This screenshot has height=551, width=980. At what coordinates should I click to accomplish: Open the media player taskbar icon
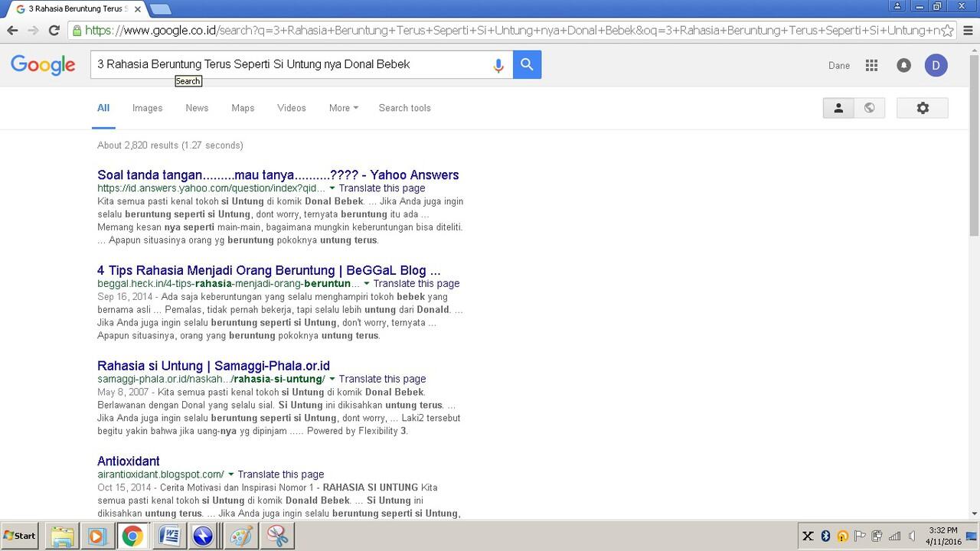96,536
